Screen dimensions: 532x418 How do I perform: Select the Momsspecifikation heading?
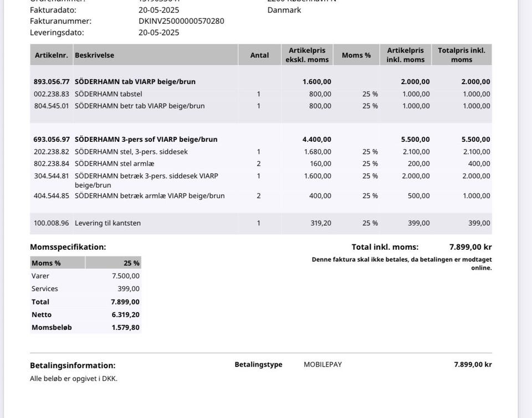[68, 247]
